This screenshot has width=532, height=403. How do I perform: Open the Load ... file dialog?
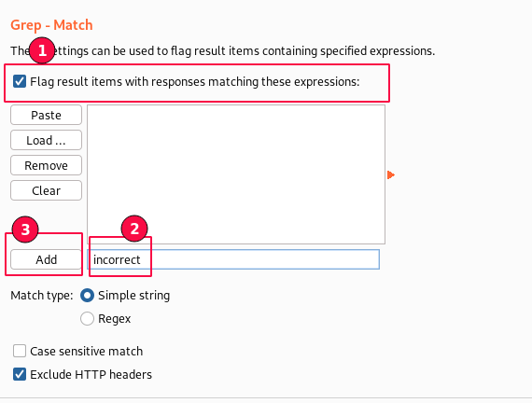[x=46, y=140]
